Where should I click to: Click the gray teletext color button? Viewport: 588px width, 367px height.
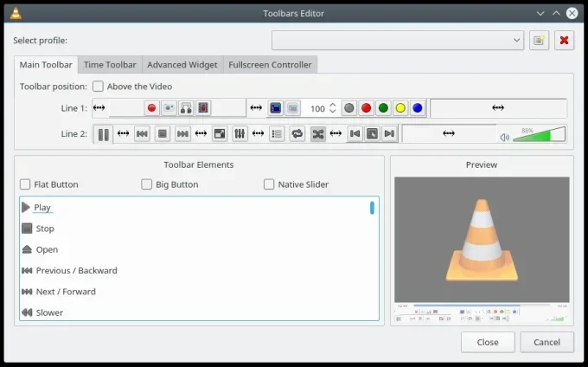348,108
